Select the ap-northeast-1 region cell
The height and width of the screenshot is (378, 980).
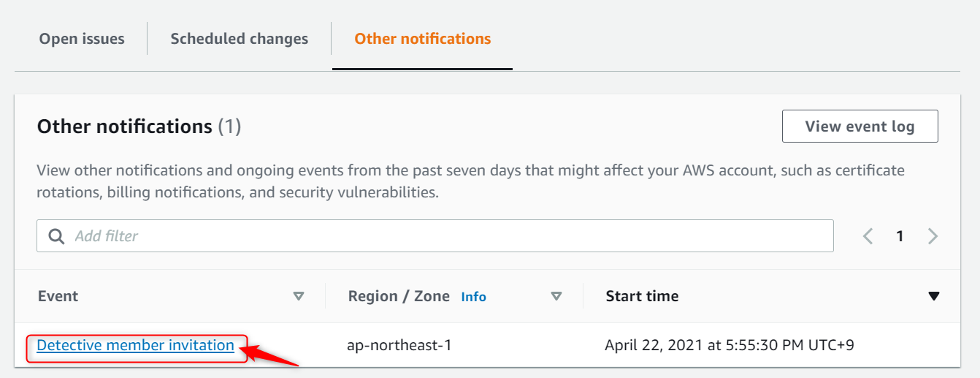pyautogui.click(x=399, y=345)
